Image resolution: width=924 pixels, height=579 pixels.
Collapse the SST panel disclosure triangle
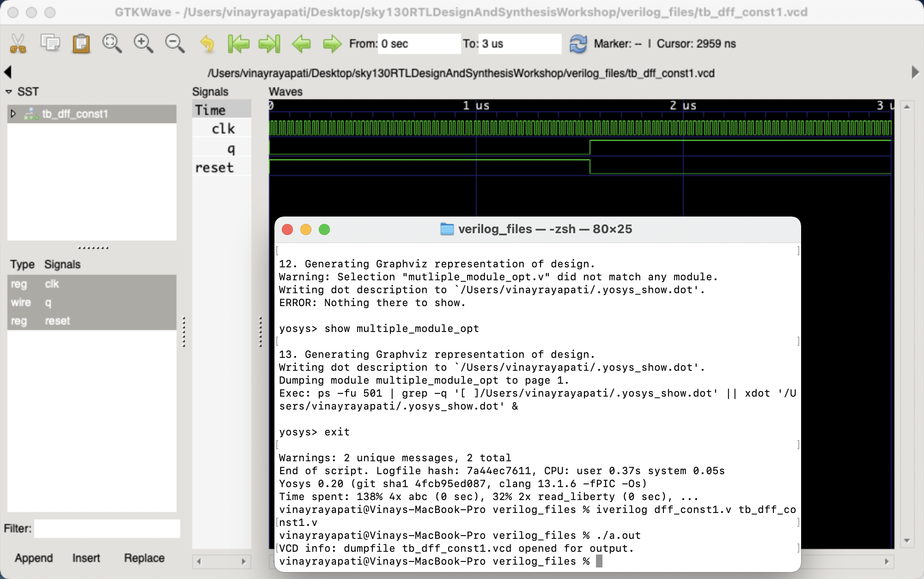point(9,91)
